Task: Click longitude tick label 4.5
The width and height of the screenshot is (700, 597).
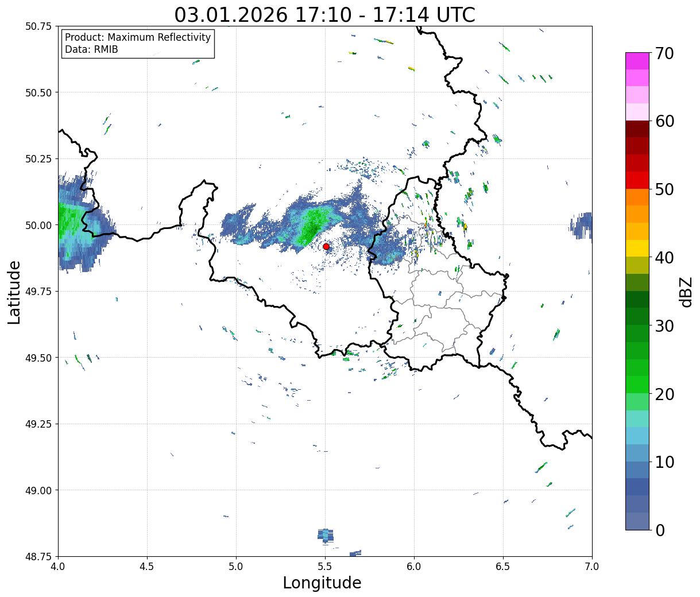Action: [x=147, y=566]
